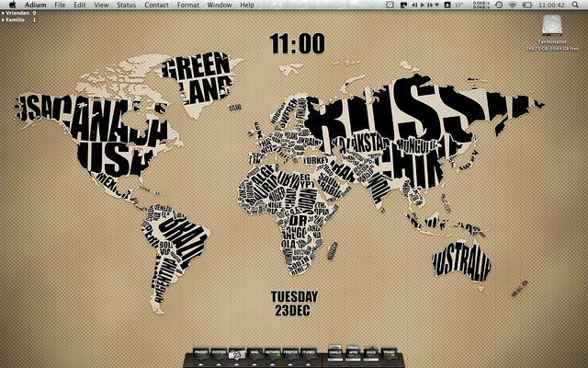588x368 pixels.
Task: Skip to next track in menu bar
Action: (x=430, y=5)
